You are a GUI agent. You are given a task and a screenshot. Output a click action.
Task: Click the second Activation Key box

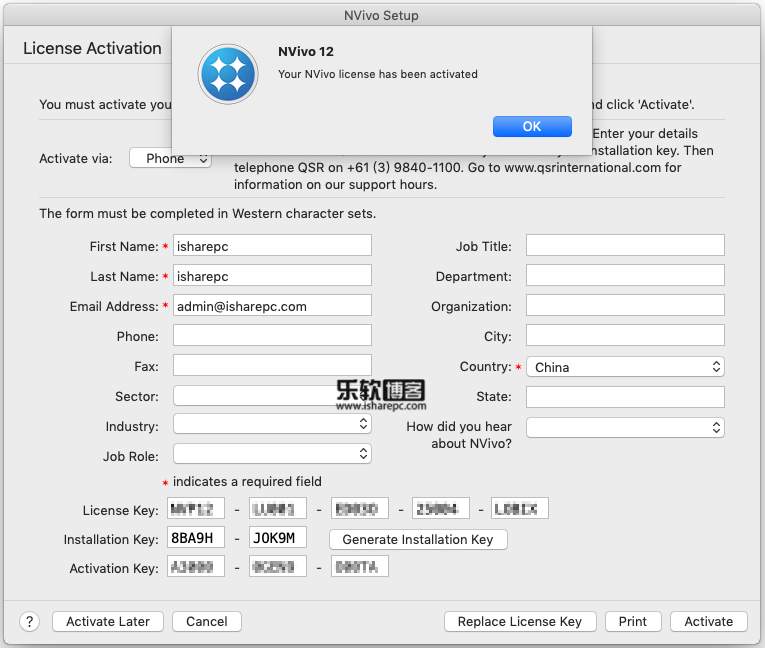coord(278,567)
